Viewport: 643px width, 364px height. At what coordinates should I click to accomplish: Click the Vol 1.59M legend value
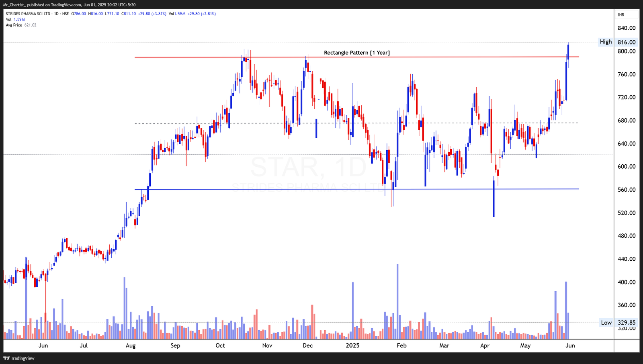coord(15,19)
